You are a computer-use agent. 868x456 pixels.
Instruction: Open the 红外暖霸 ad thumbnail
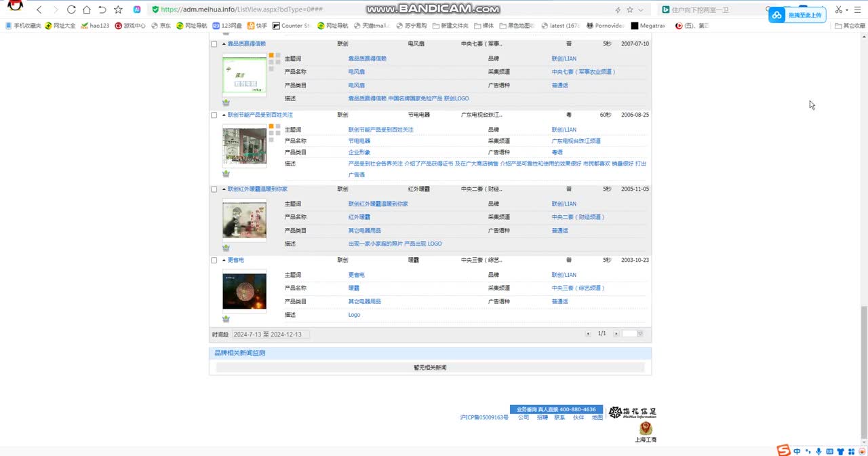click(244, 221)
